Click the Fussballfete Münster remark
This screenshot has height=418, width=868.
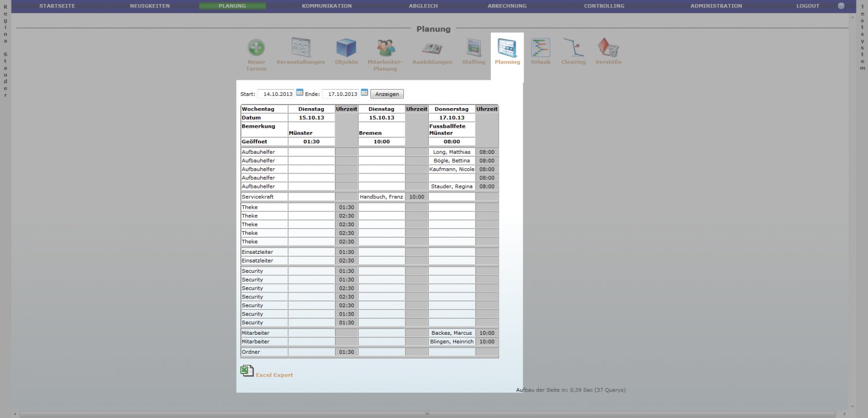pos(452,130)
